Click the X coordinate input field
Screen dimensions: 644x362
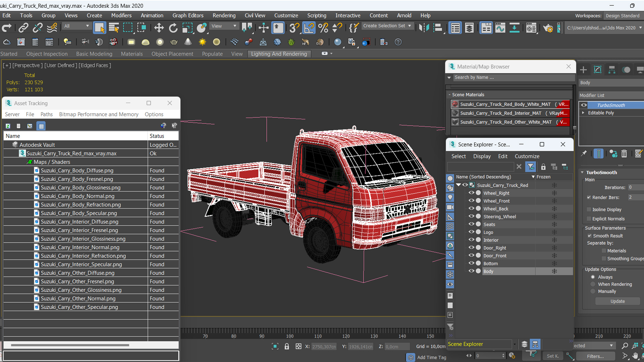click(324, 347)
